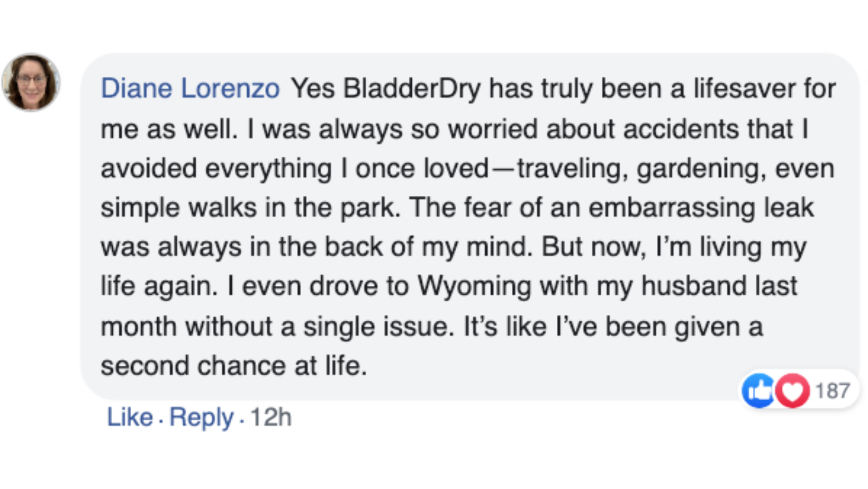Click the red heart reaction icon
The height and width of the screenshot is (489, 868).
tap(792, 391)
